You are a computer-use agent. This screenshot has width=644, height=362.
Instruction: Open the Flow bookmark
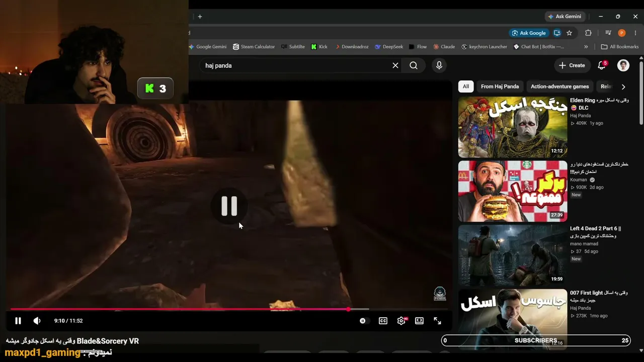pos(418,47)
